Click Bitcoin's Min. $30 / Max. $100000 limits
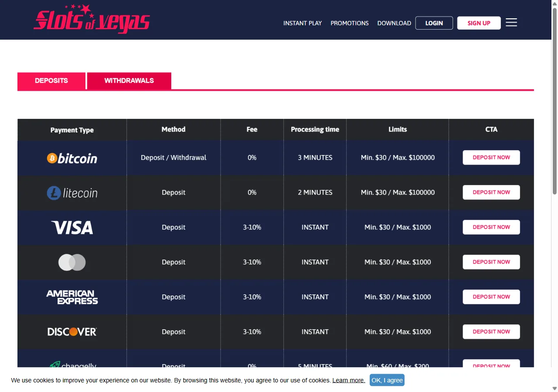Image resolution: width=558 pixels, height=392 pixels. pyautogui.click(x=398, y=158)
